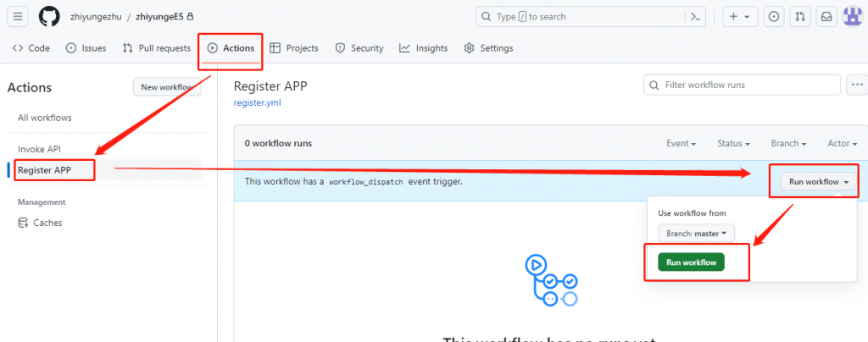
Task: Switch to the Code tab
Action: point(31,48)
